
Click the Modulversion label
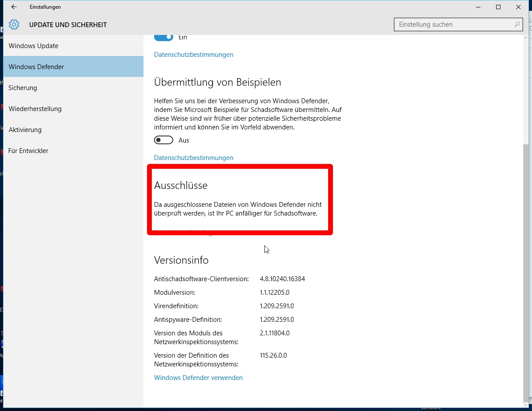(x=175, y=293)
